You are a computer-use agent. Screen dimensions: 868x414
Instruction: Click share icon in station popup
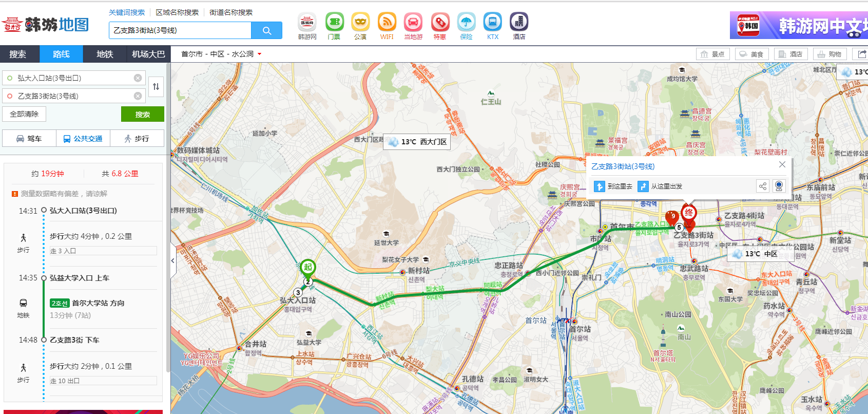[763, 186]
